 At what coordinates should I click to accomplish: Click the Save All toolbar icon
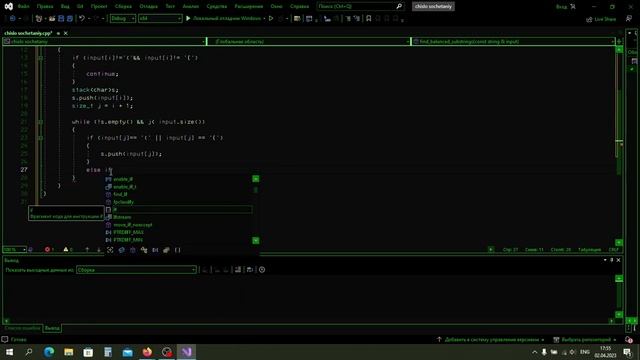(x=70, y=18)
